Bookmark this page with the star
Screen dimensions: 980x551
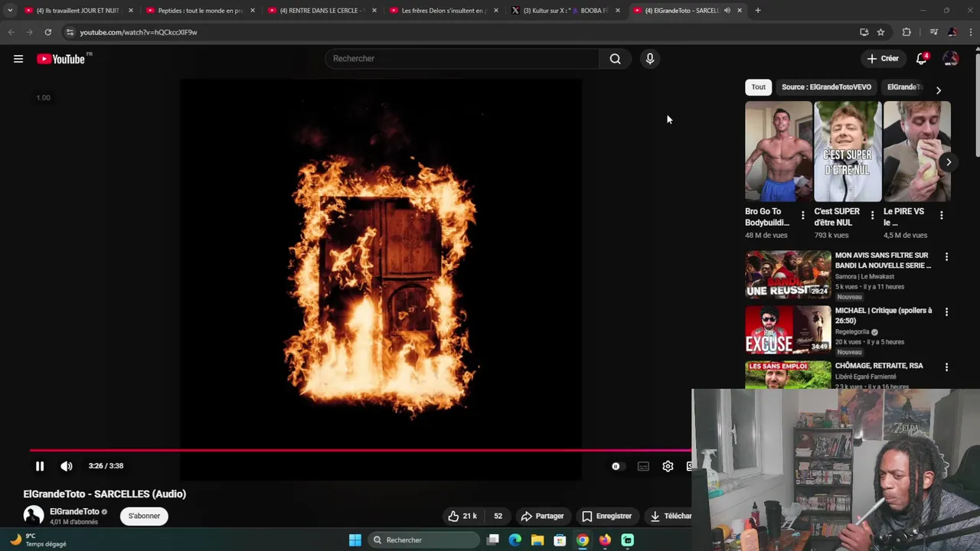tap(880, 32)
